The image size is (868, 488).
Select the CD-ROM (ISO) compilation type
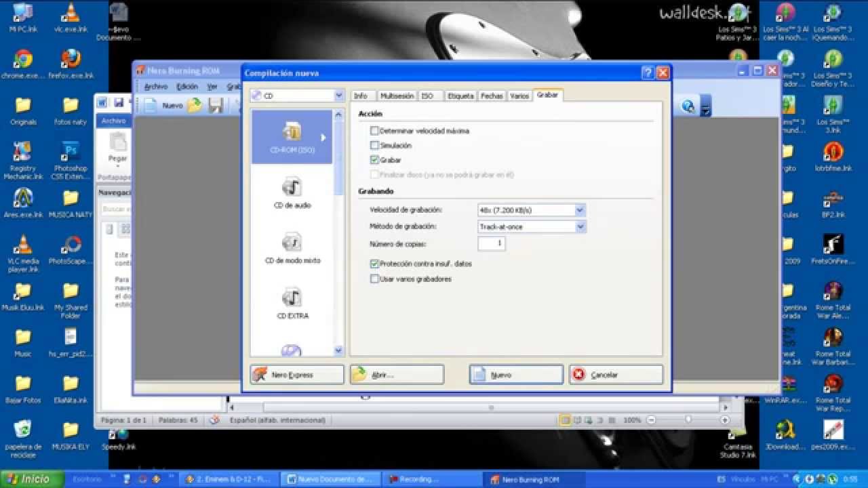coord(292,137)
